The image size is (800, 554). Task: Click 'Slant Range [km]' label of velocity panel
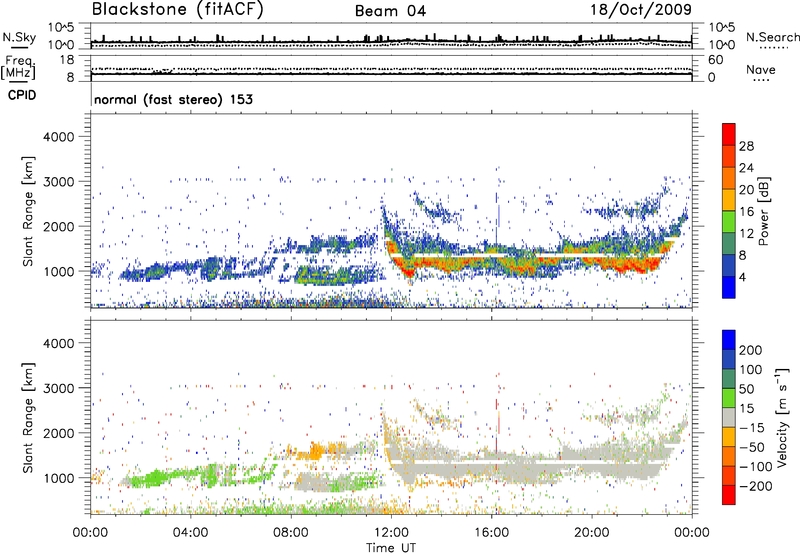[x=28, y=418]
